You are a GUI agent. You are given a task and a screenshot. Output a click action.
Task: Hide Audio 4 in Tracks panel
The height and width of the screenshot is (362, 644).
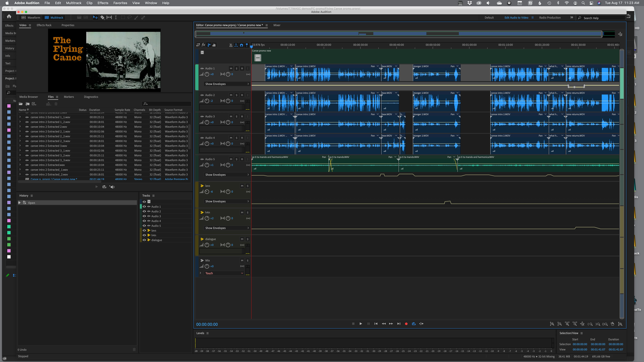click(144, 221)
